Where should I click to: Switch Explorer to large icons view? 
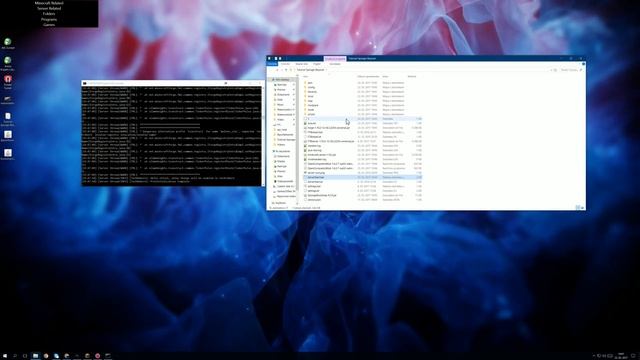click(582, 208)
